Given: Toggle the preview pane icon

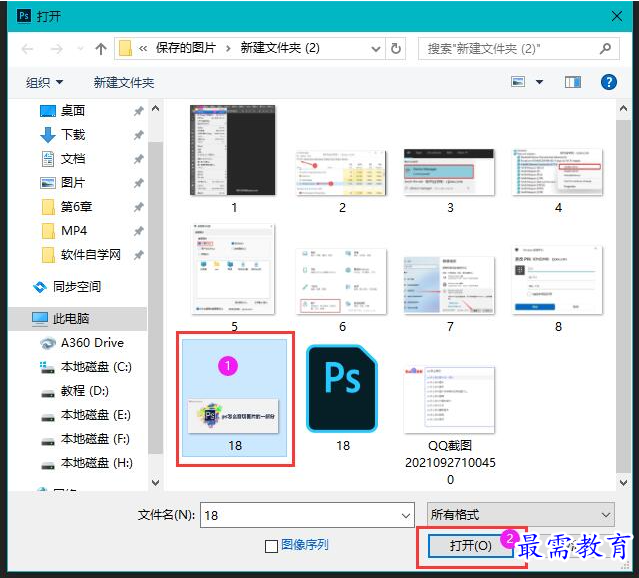Looking at the screenshot, I should 573,82.
